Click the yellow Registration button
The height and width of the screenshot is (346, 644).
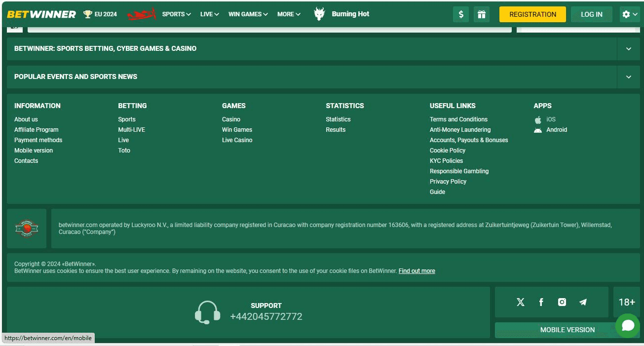(x=532, y=14)
